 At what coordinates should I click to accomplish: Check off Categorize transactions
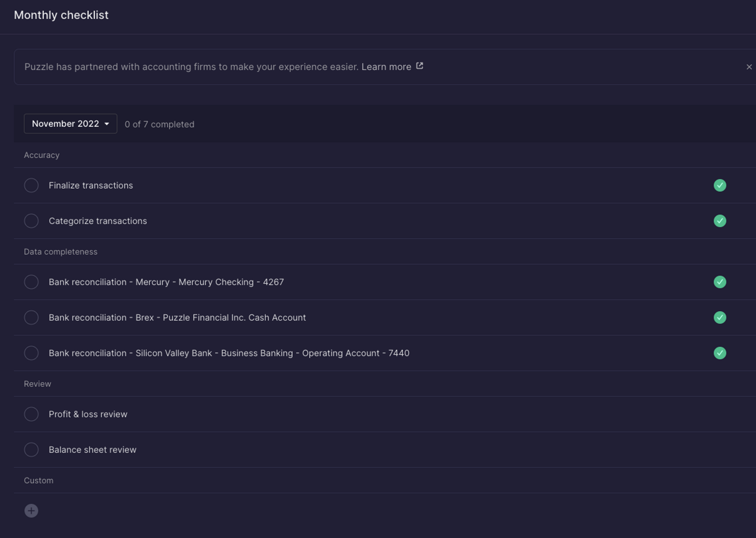point(31,221)
